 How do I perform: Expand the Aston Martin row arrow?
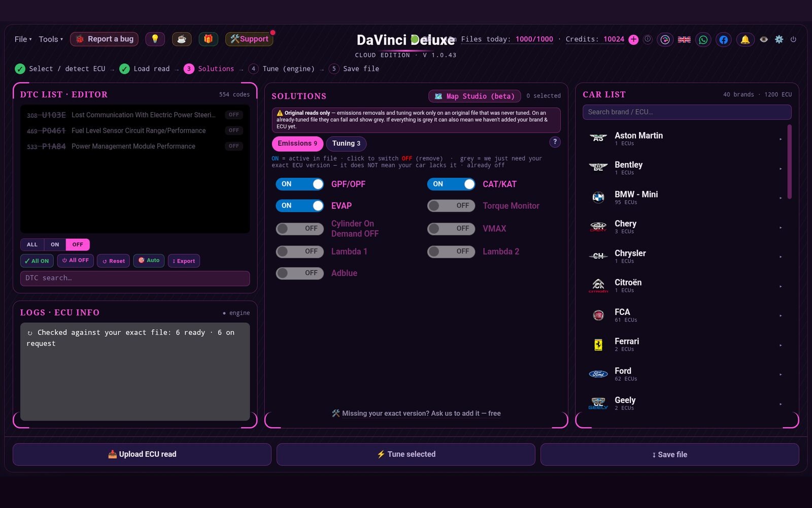click(x=781, y=139)
